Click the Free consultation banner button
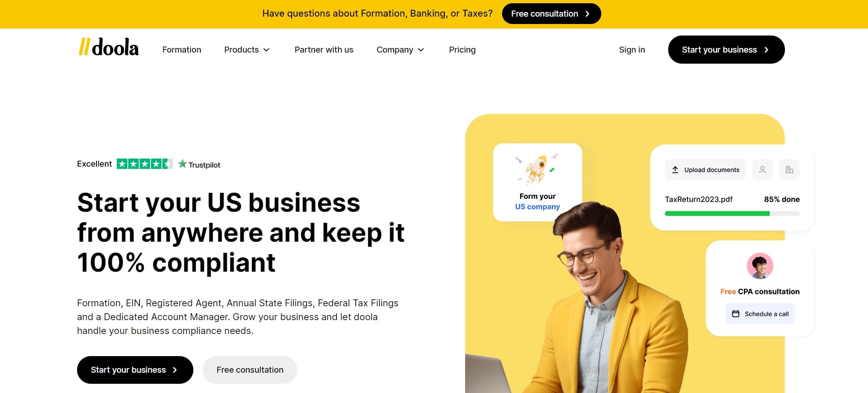Viewport: 868px width, 393px height. (x=551, y=14)
